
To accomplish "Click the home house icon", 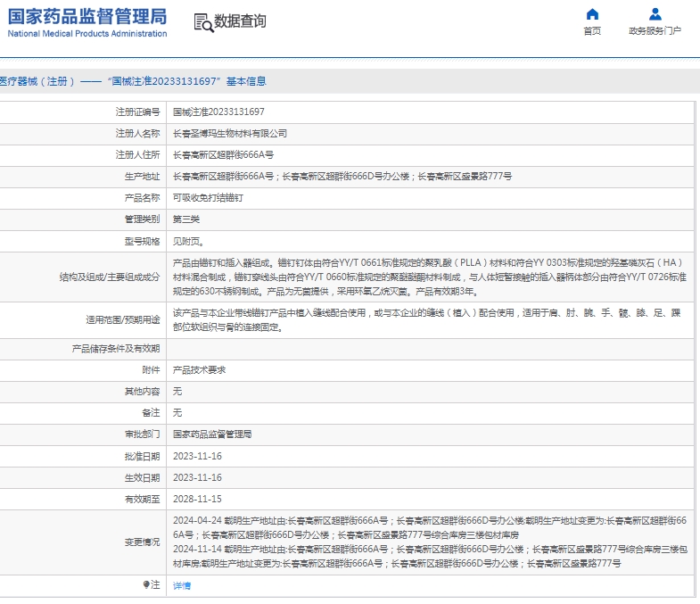I will tap(592, 14).
